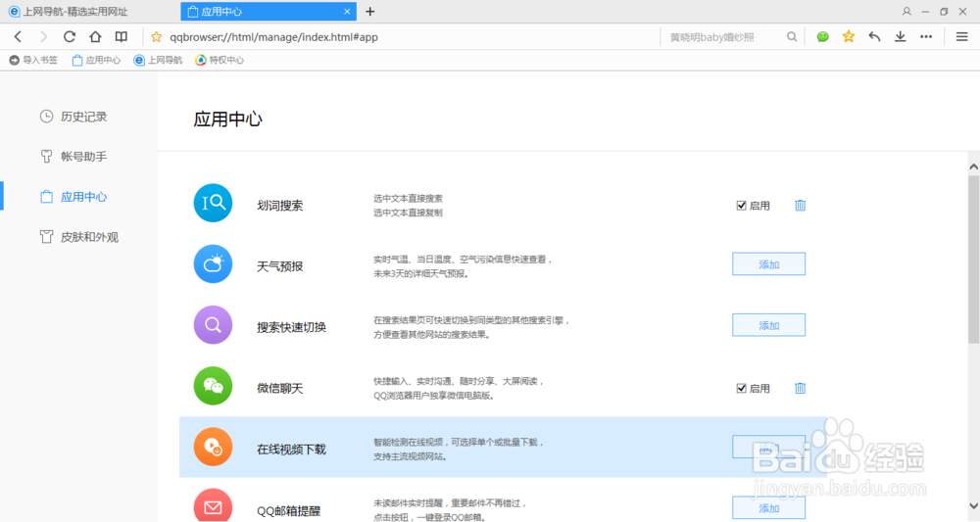Click the 搜索快速切换 label
This screenshot has height=522, width=980.
point(291,327)
